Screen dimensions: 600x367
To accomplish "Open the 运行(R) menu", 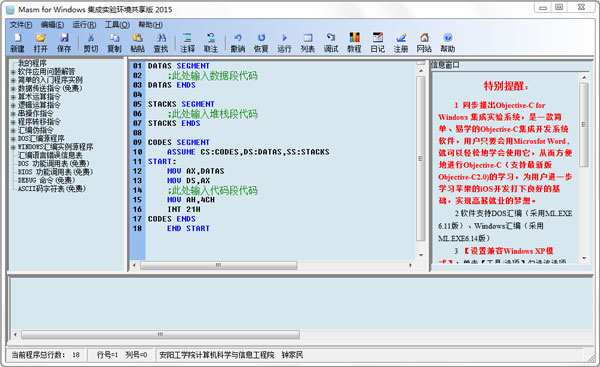I will [84, 25].
